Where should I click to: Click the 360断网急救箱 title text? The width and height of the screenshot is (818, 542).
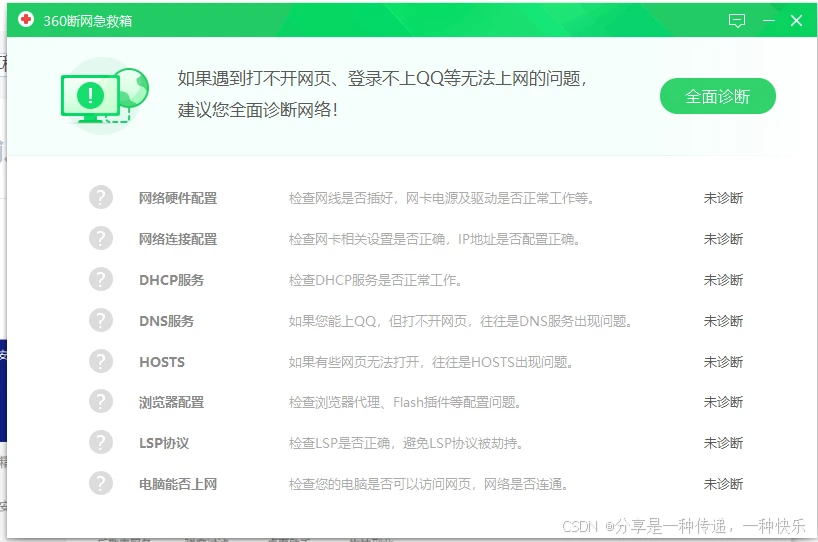(x=88, y=21)
